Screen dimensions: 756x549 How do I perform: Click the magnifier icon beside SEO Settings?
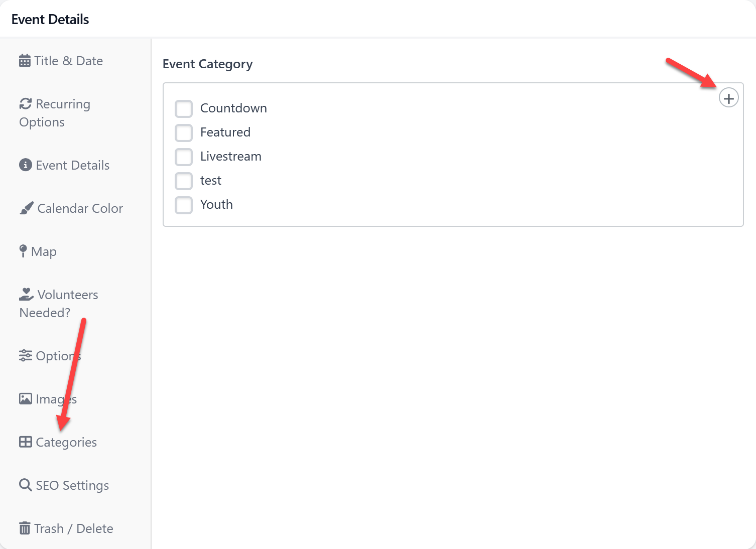click(x=25, y=485)
